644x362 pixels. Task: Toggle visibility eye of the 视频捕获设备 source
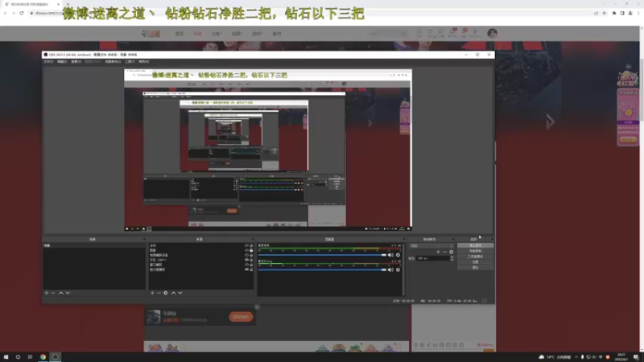(x=247, y=255)
